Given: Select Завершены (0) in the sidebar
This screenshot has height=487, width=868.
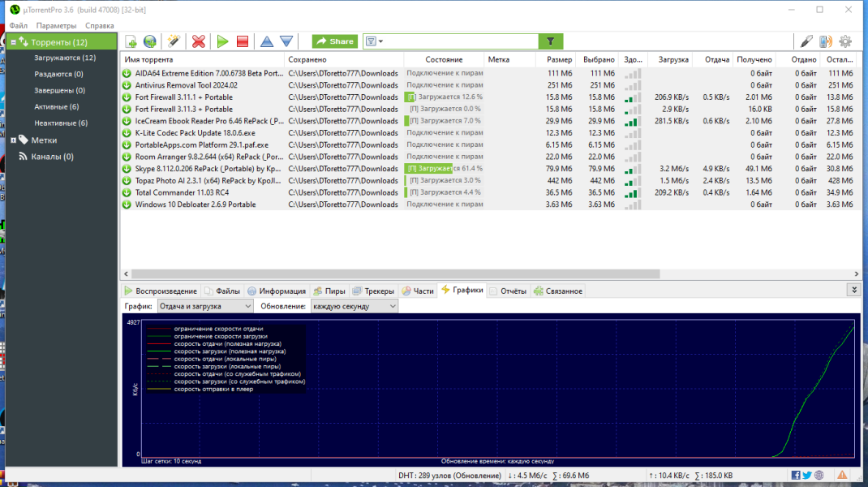Looking at the screenshot, I should pos(60,90).
